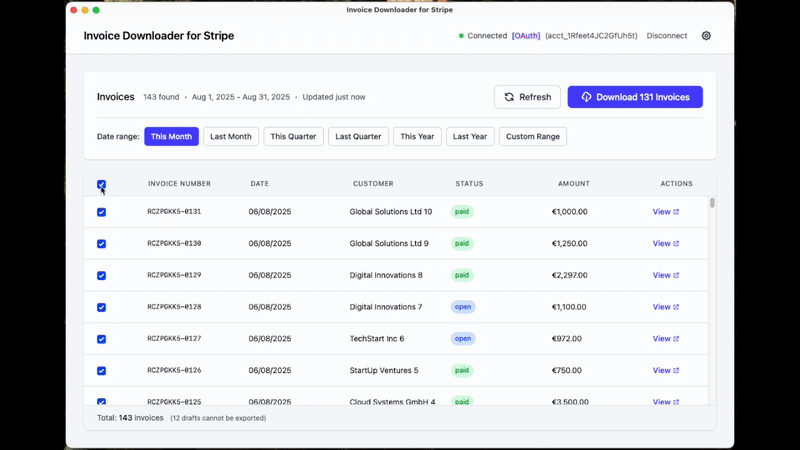Click the cloud download icon
This screenshot has width=800, height=450.
coord(586,97)
